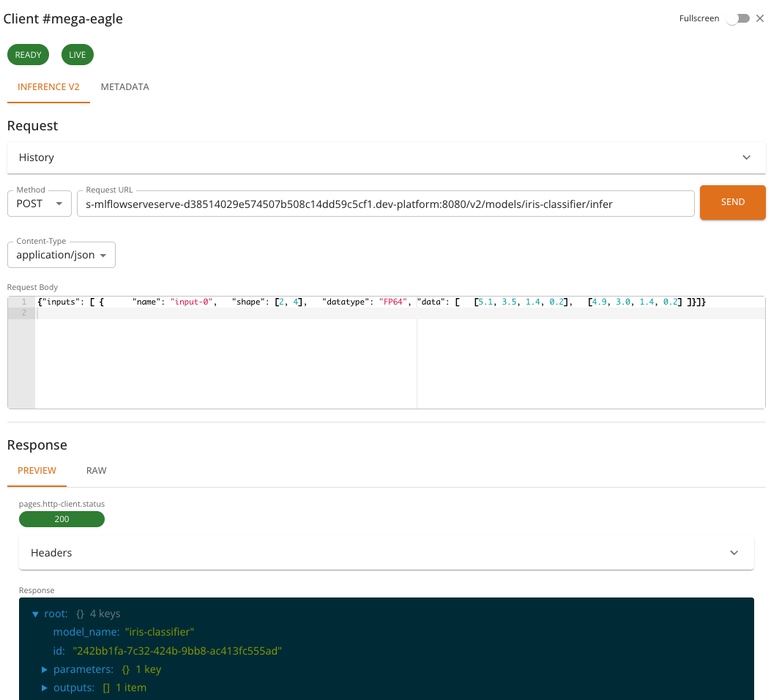Close the Client #mega-eagle panel

760,19
